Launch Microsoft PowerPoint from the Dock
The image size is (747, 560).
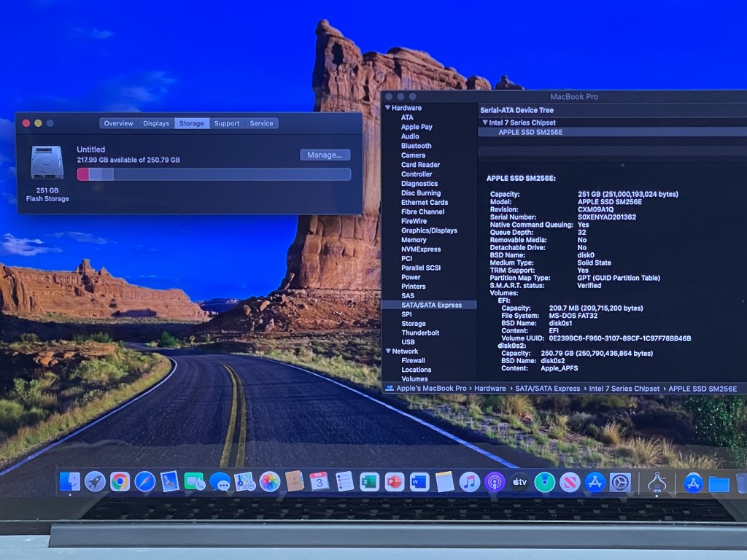pyautogui.click(x=395, y=481)
